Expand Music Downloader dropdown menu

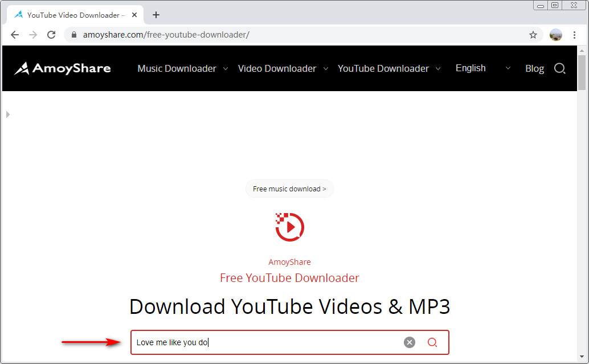182,68
